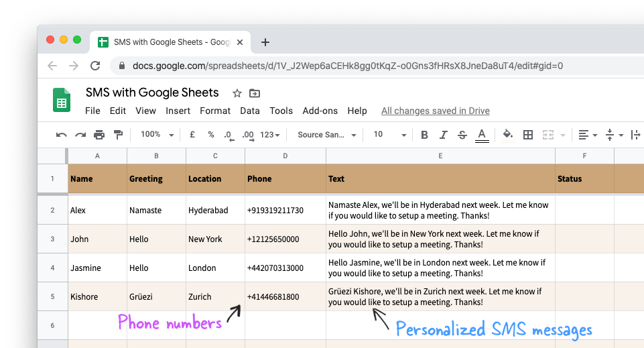Open horizontal align dropdown
The height and width of the screenshot is (348, 644).
[588, 135]
